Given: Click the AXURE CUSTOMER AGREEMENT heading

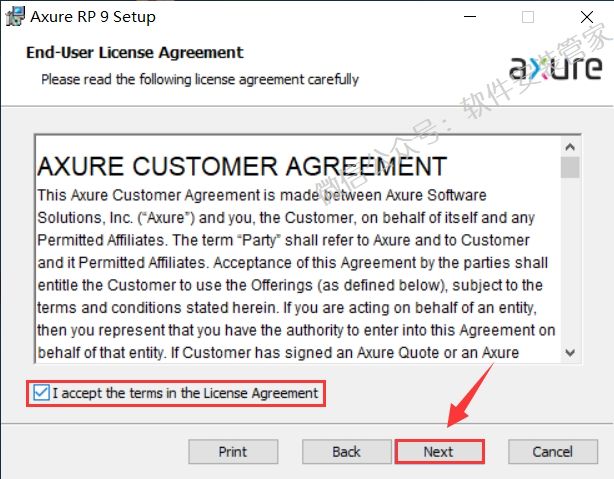Looking at the screenshot, I should 241,165.
